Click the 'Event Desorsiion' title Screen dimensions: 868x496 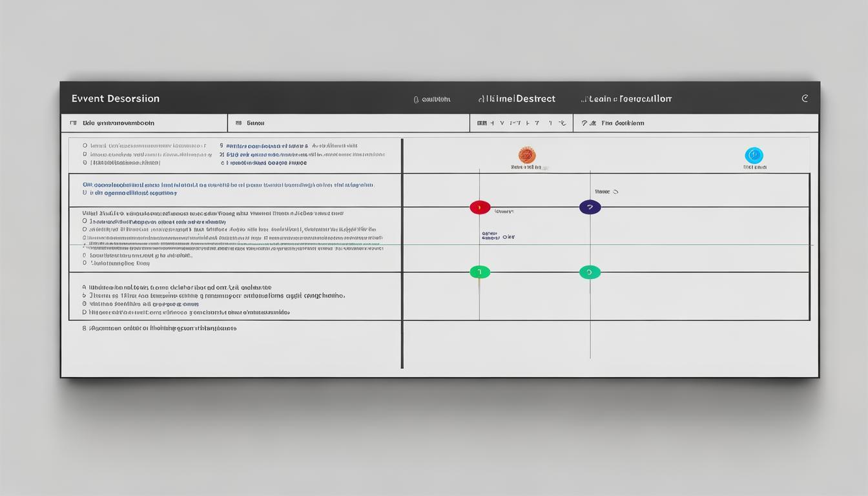(x=116, y=99)
